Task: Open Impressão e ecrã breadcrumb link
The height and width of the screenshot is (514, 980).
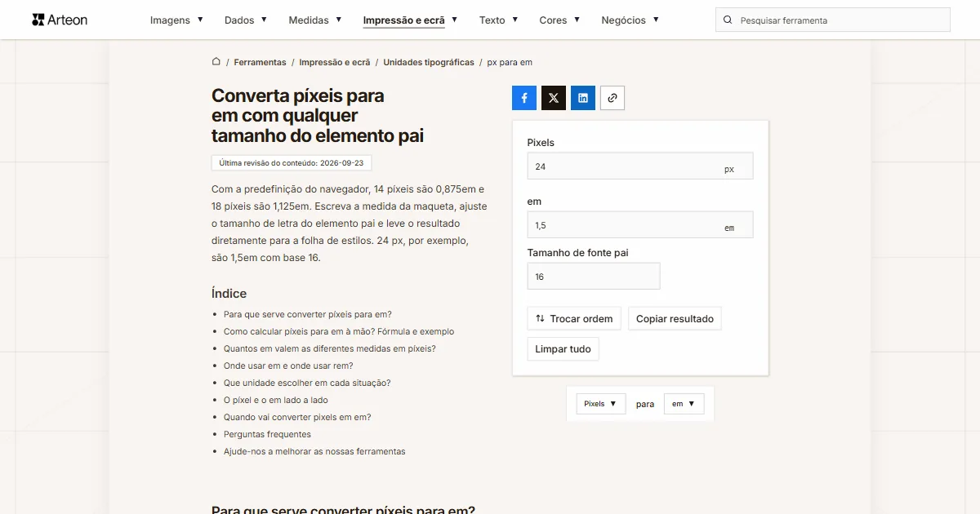Action: point(335,62)
